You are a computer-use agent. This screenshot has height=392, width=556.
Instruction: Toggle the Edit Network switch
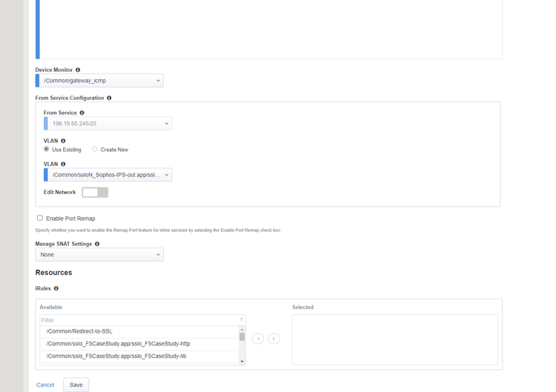coord(95,193)
